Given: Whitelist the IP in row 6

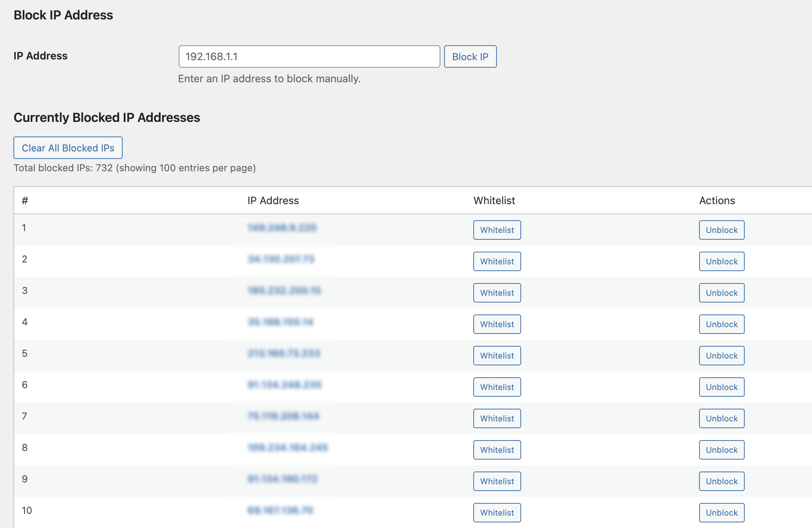Looking at the screenshot, I should [x=497, y=387].
